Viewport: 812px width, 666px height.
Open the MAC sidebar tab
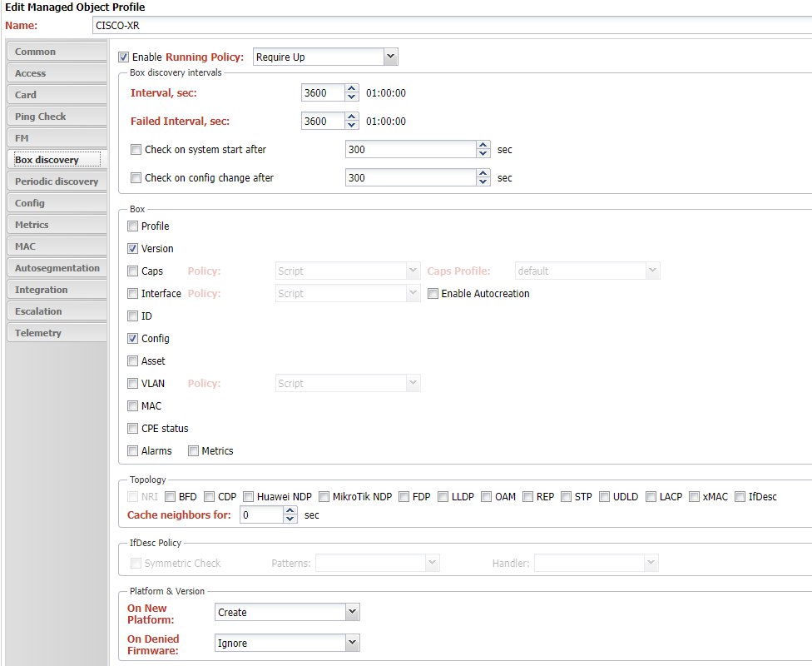tap(57, 246)
